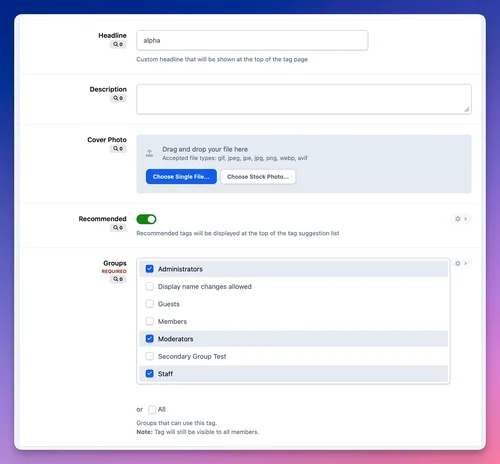The height and width of the screenshot is (464, 500).
Task: Click the Recommended tags help text
Action: coord(238,233)
